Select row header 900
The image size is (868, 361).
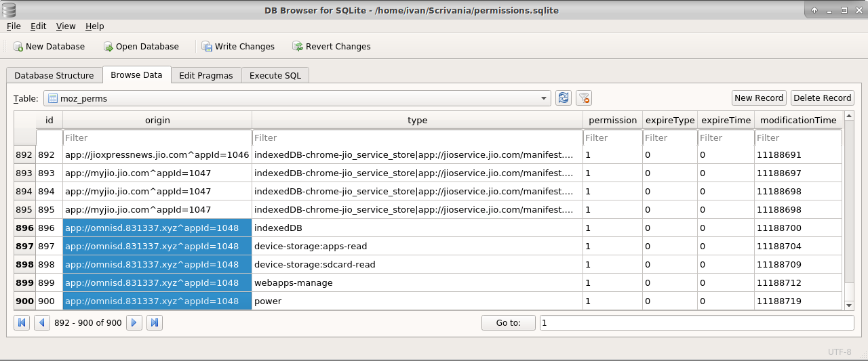click(x=24, y=301)
